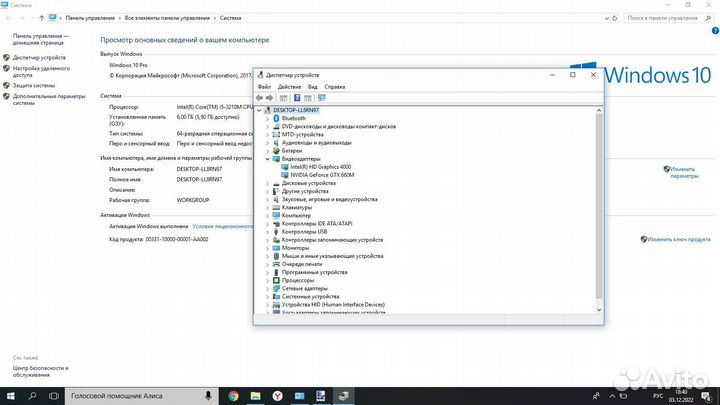Open Google Chrome from the taskbar
Viewport: 720px width, 405px height.
click(232, 396)
